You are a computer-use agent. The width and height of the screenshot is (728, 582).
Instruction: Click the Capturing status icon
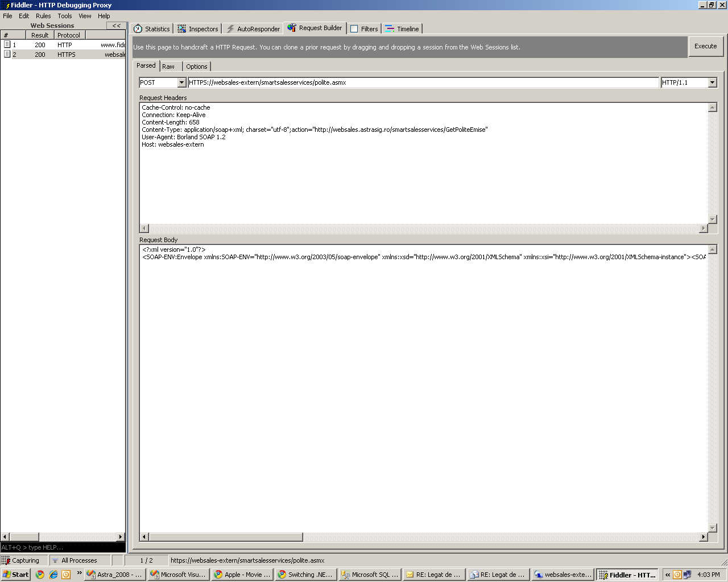6,560
